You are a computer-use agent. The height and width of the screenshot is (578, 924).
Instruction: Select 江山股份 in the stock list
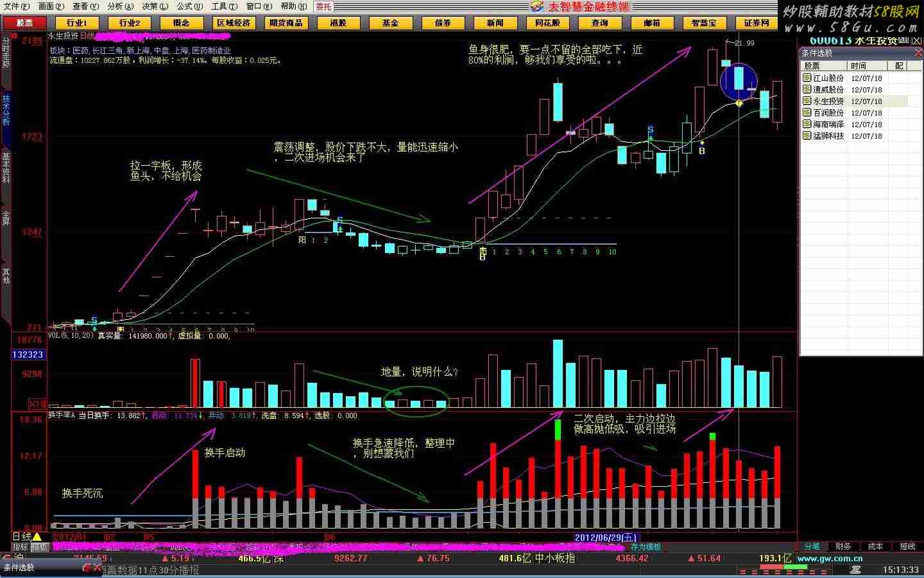click(828, 78)
